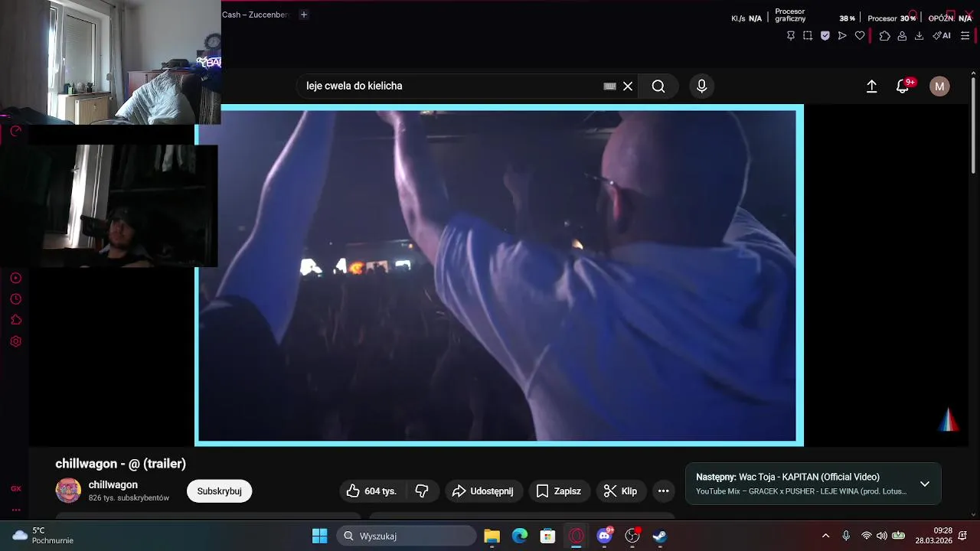Open the tray Wi-Fi network icon
The height and width of the screenshot is (551, 980).
[x=867, y=536]
